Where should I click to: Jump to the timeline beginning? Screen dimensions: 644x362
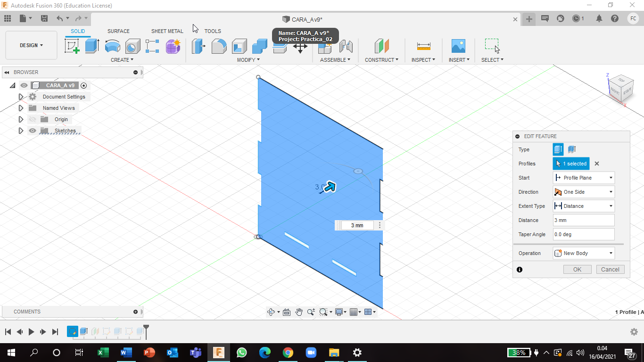(x=8, y=332)
